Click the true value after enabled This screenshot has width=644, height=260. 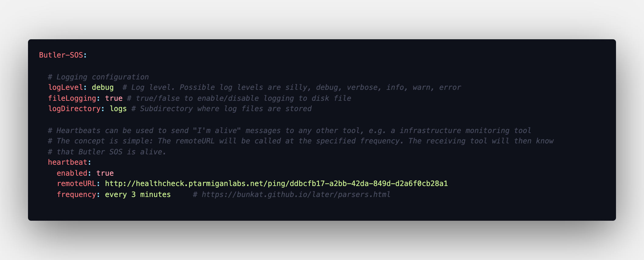[105, 173]
